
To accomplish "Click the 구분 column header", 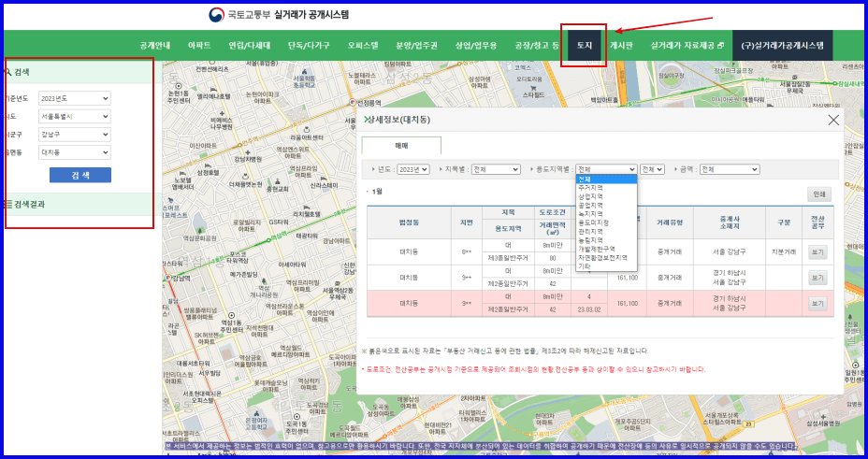I will [x=783, y=222].
